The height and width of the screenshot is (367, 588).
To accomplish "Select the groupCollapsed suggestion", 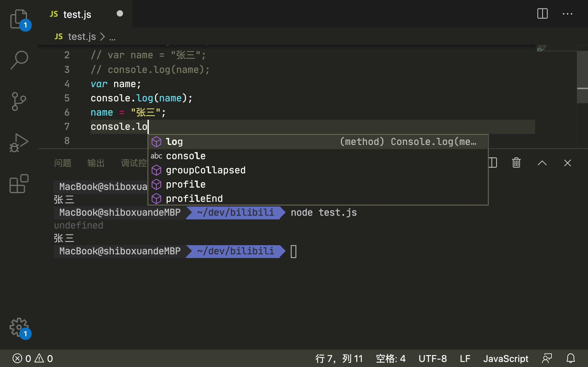I will (206, 170).
